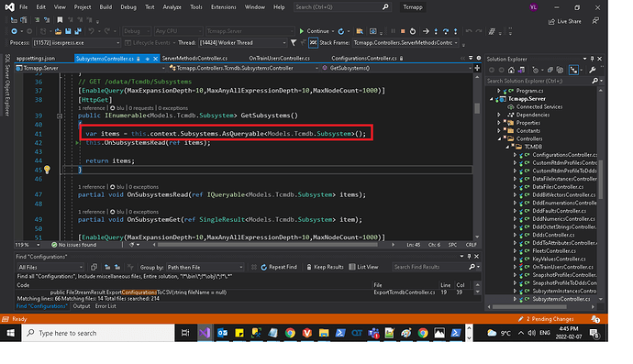Viewport: 633px width, 364px height.
Task: Click the Home icon in Solution Explorer
Action: [x=511, y=70]
